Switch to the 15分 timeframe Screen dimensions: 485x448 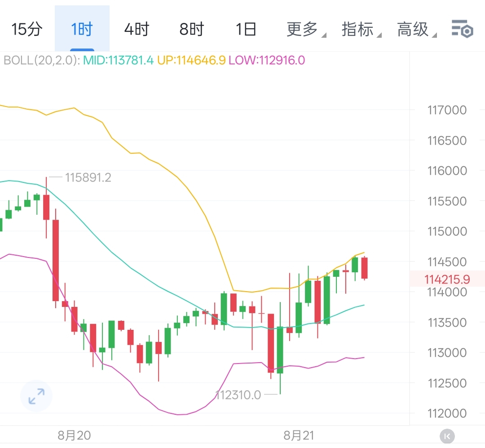point(27,30)
